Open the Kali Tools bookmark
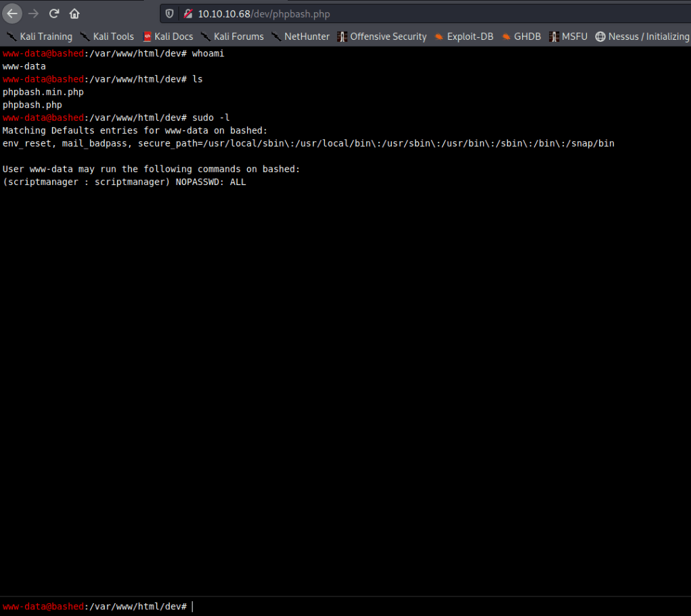 click(107, 36)
